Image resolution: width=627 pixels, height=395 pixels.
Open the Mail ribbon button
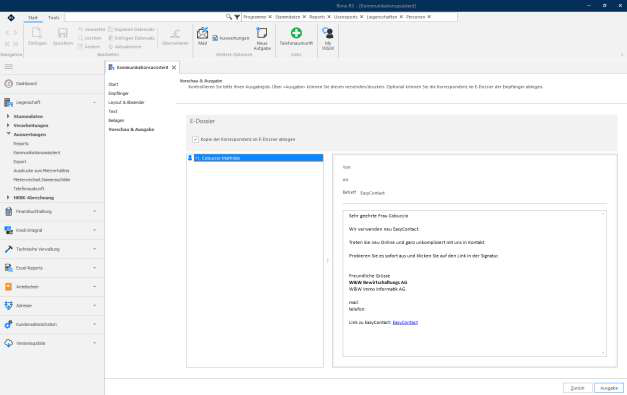[x=202, y=36]
